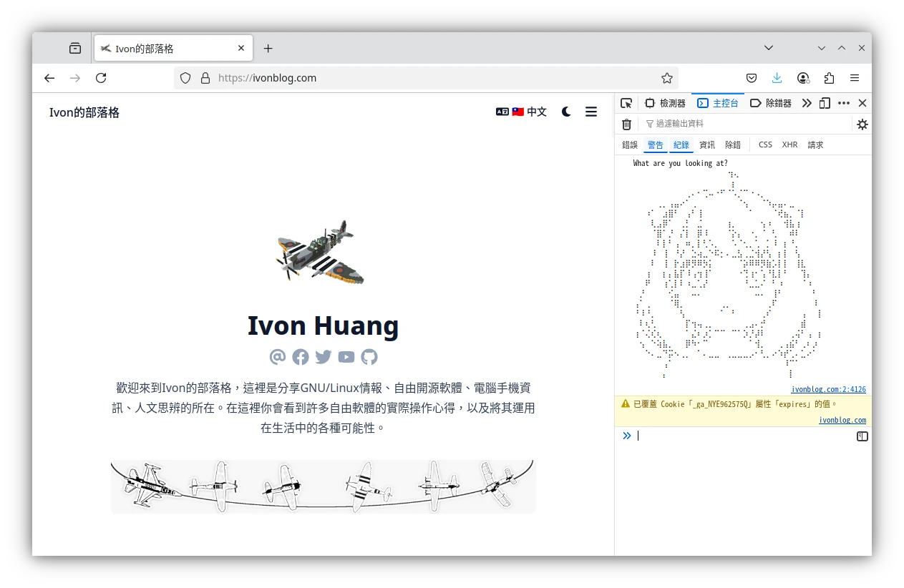Clear console output with the trash icon
Screen dimensions: 904x588
pos(626,124)
